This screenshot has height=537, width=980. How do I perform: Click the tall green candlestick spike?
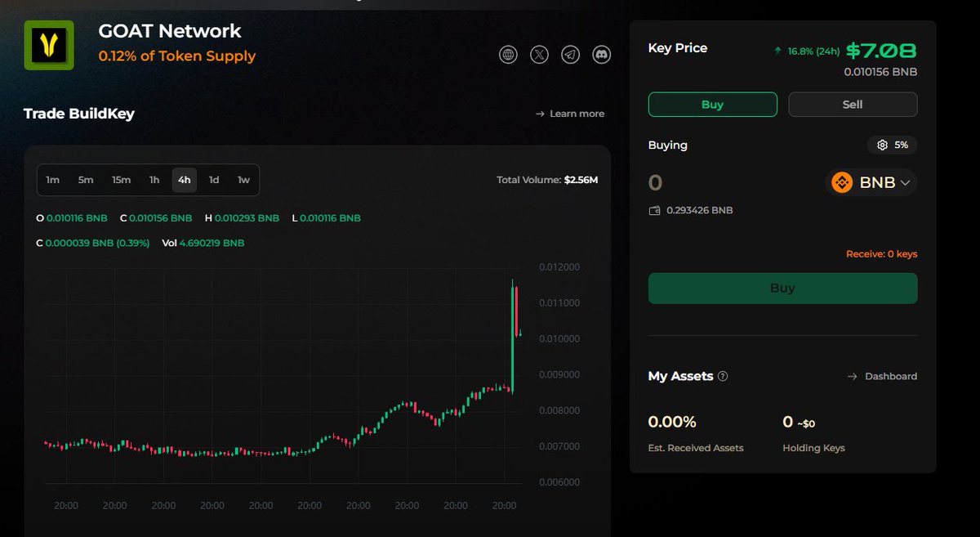(512, 337)
